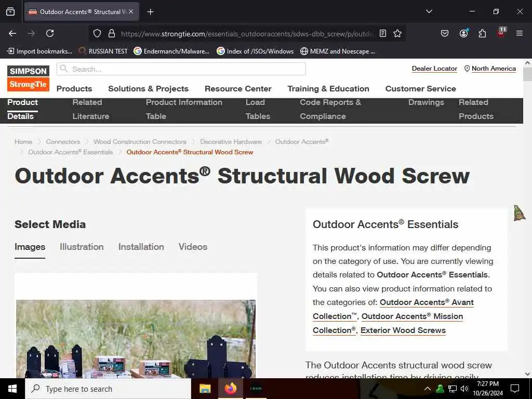The width and height of the screenshot is (532, 399).
Task: Open the Endermanch/Malware bookmark
Action: 171,51
